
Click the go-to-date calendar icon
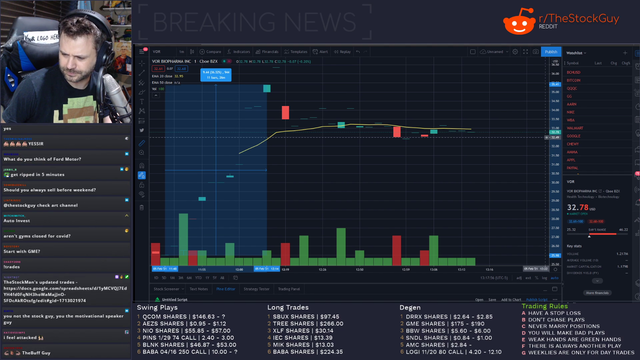tap(236, 278)
